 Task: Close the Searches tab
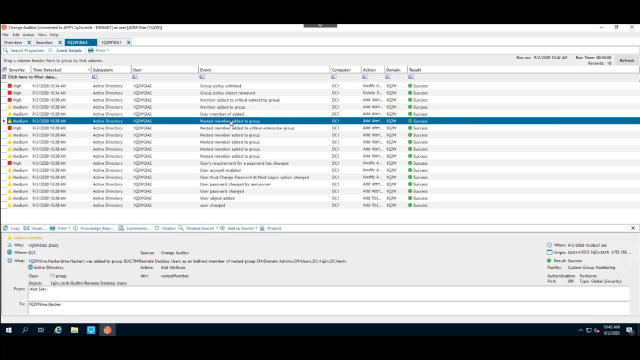[60, 42]
